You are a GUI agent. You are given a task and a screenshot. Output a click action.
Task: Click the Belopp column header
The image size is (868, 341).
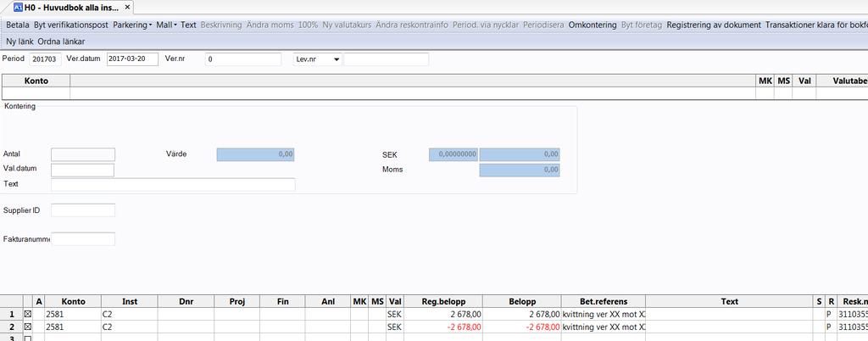click(x=522, y=302)
